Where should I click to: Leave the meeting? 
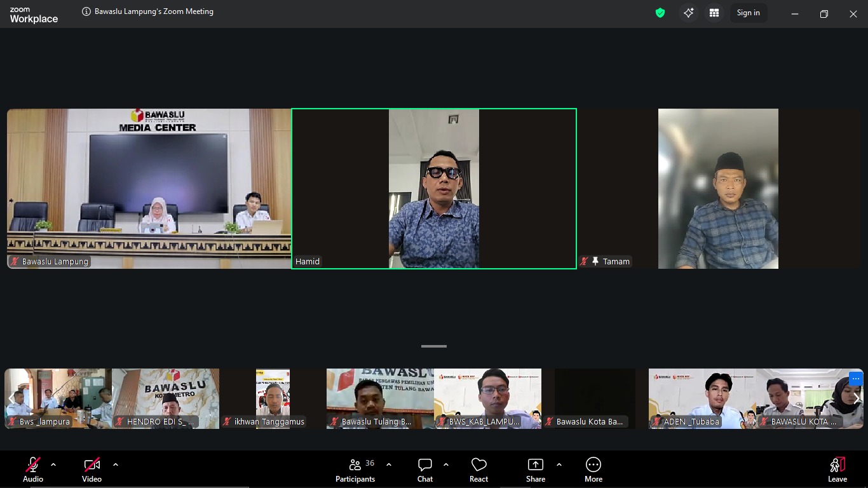click(837, 470)
